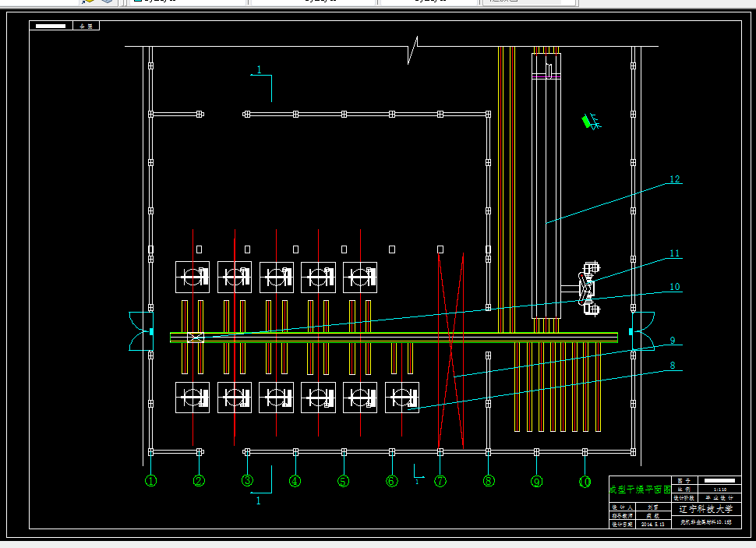This screenshot has width=756, height=548.
Task: Click the cyan callout label 12
Action: click(674, 179)
